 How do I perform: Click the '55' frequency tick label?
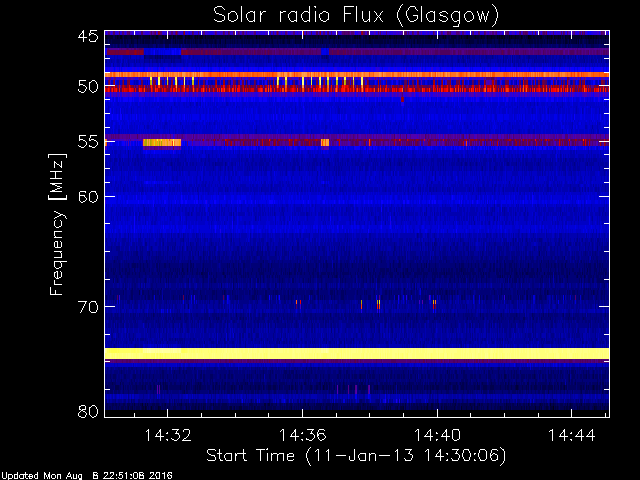point(88,142)
